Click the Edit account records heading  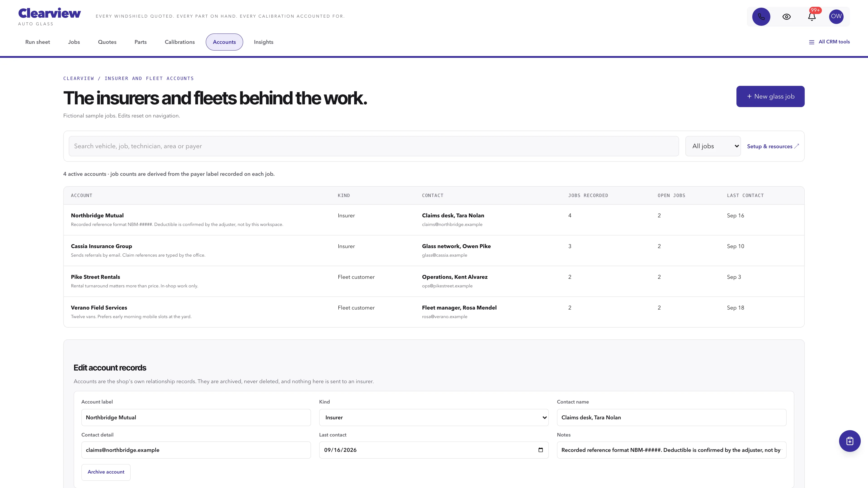click(110, 367)
